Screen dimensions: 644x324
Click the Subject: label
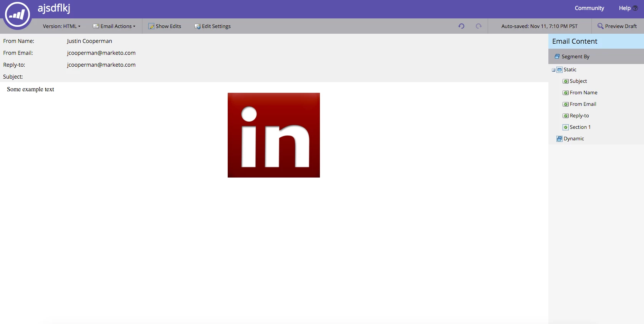[13, 77]
